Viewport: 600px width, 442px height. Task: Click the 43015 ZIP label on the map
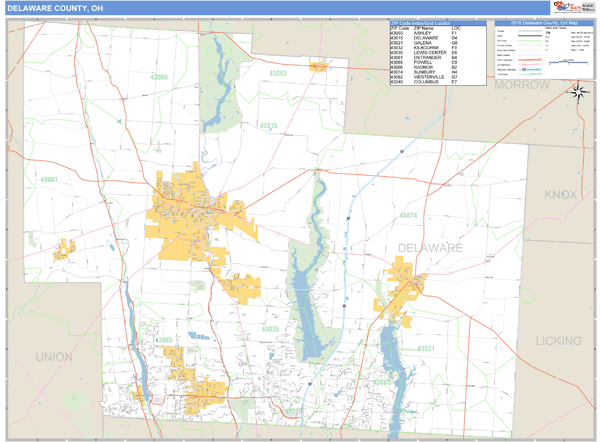pos(268,126)
